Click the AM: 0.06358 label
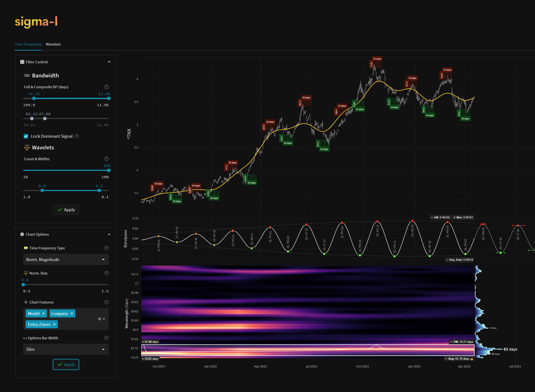This screenshot has height=392, width=535. point(440,217)
